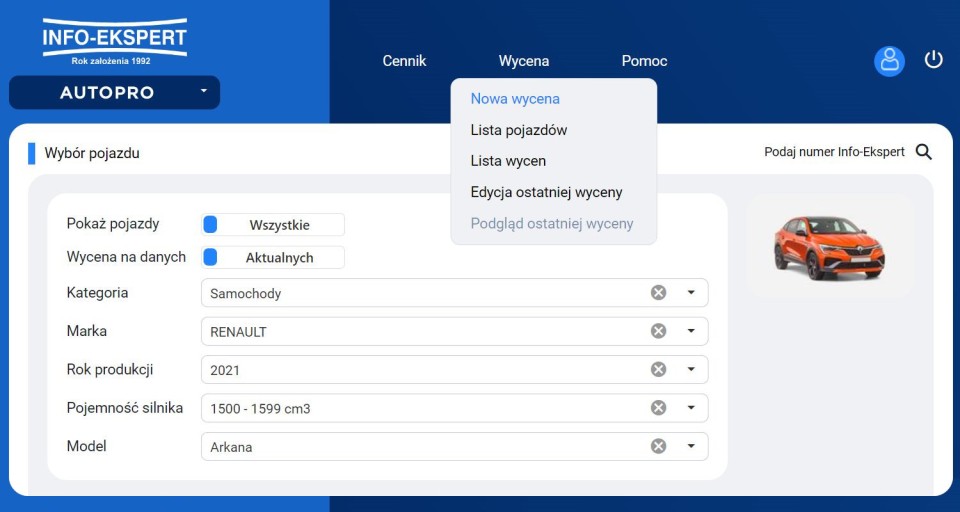The image size is (960, 512).
Task: Click the orange Renault Arkana thumbnail
Action: click(x=829, y=246)
